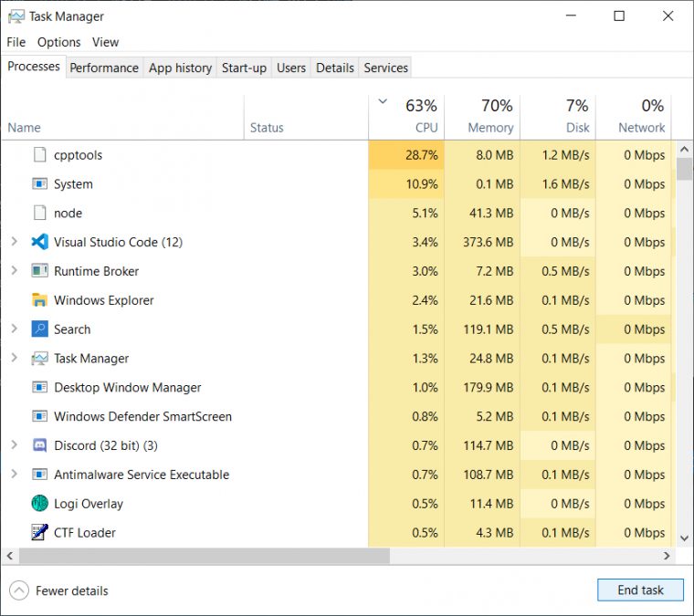Click the Runtime Broker icon

40,271
